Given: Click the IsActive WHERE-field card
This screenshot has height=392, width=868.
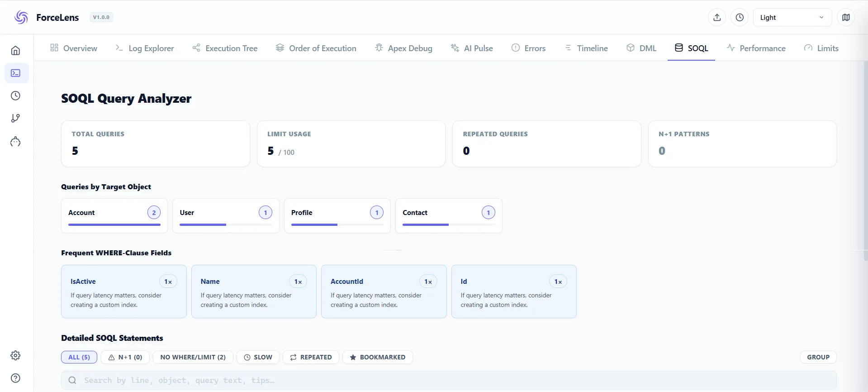Looking at the screenshot, I should [x=124, y=292].
